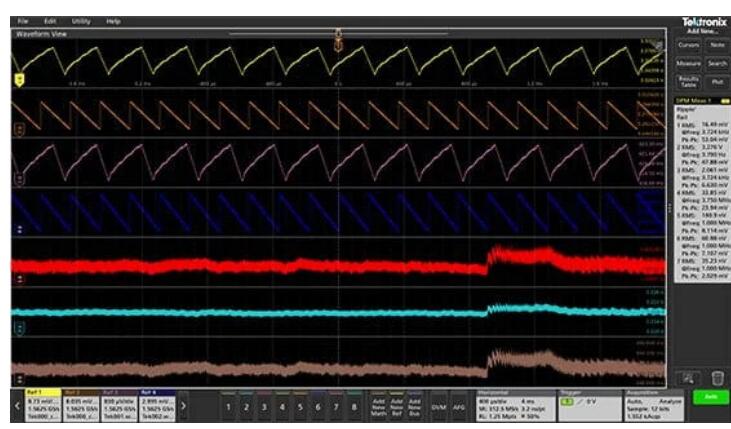This screenshot has width=731, height=429.
Task: Turn on channel 7
Action: tap(336, 407)
